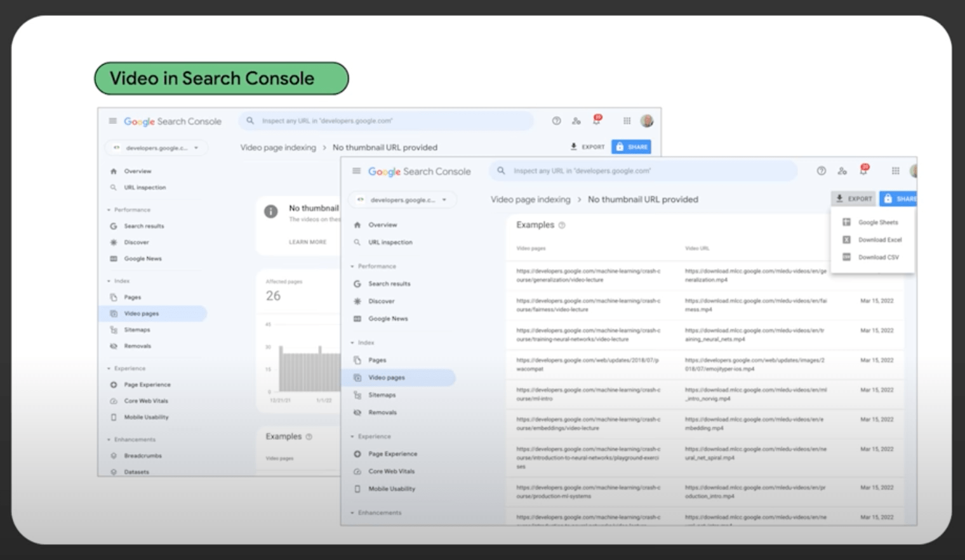
Task: Open property selector dropdown in front window
Action: tap(402, 199)
